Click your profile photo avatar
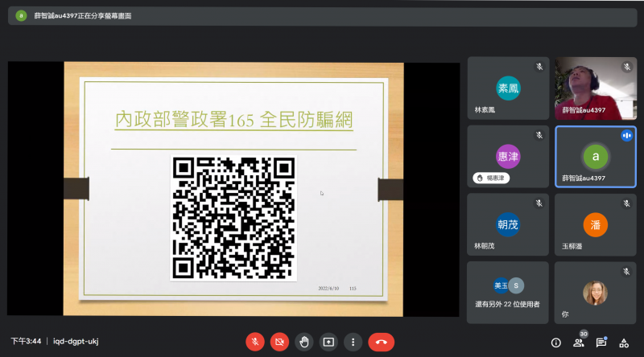 [595, 293]
